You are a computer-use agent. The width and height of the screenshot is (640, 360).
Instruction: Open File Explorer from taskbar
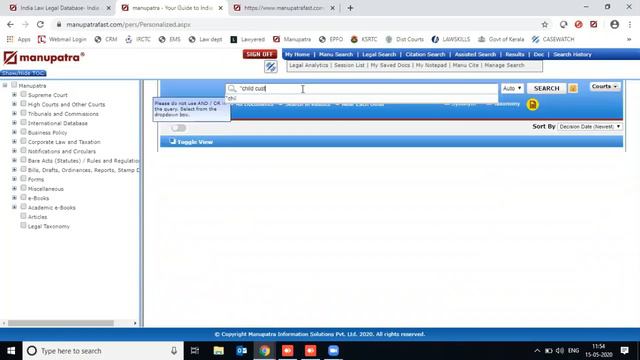tap(219, 351)
